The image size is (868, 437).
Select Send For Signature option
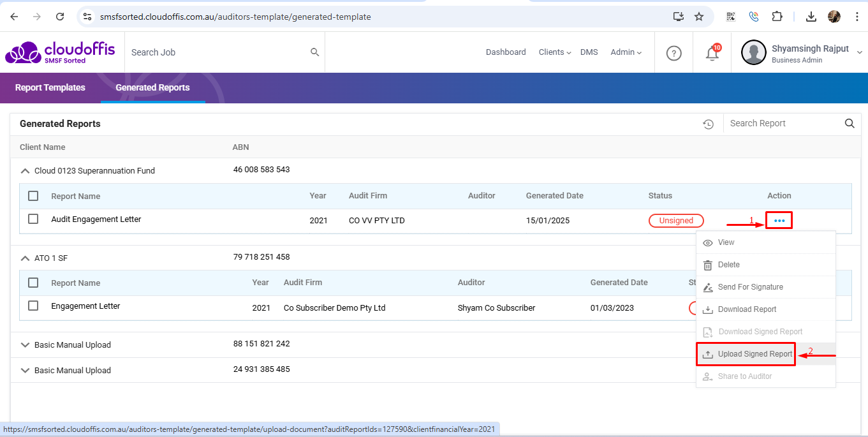(766, 287)
